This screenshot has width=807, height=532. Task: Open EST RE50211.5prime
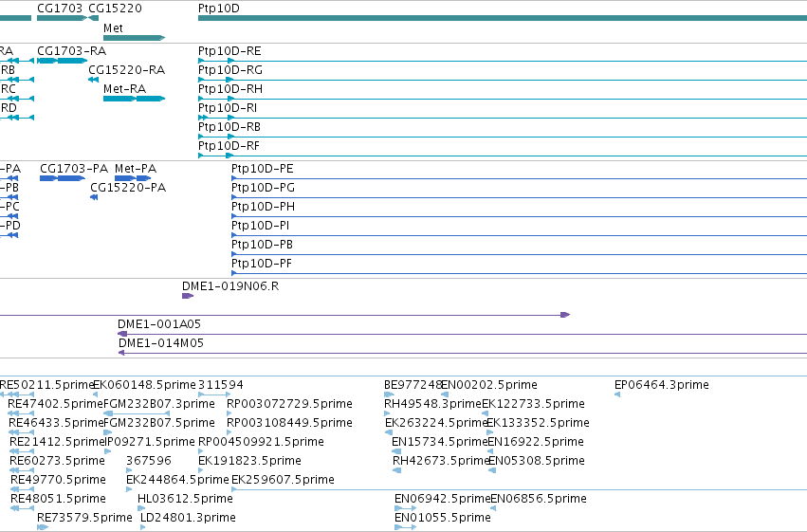pos(46,385)
